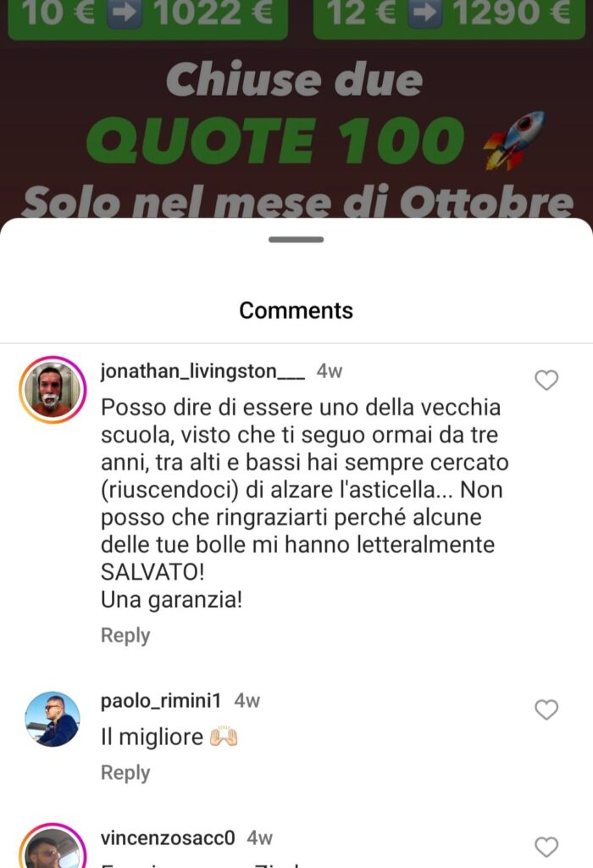The image size is (593, 868).
Task: Open jonathan_livingston___ username link
Action: click(x=202, y=371)
